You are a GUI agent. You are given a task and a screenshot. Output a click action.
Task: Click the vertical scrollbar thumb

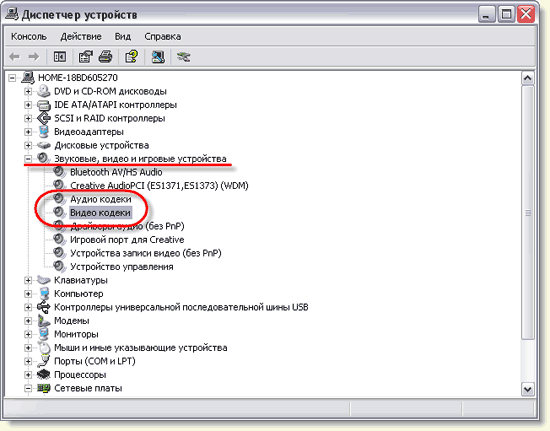pyautogui.click(x=528, y=213)
